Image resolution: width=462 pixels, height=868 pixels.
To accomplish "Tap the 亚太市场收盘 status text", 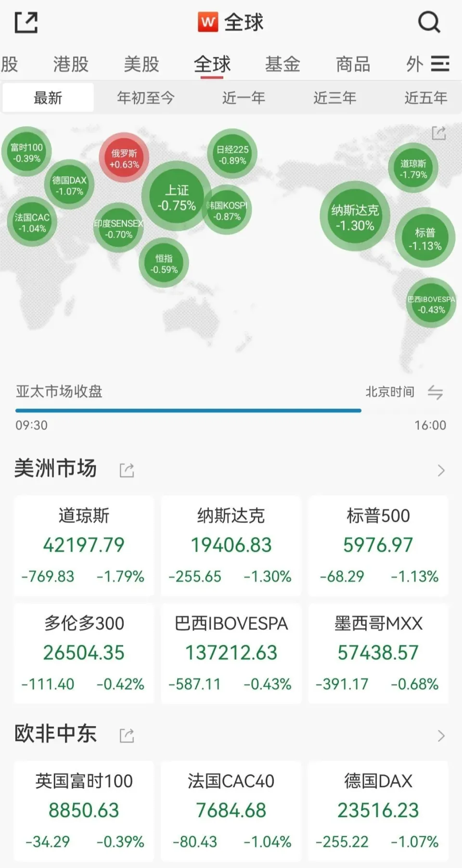I will tap(59, 391).
